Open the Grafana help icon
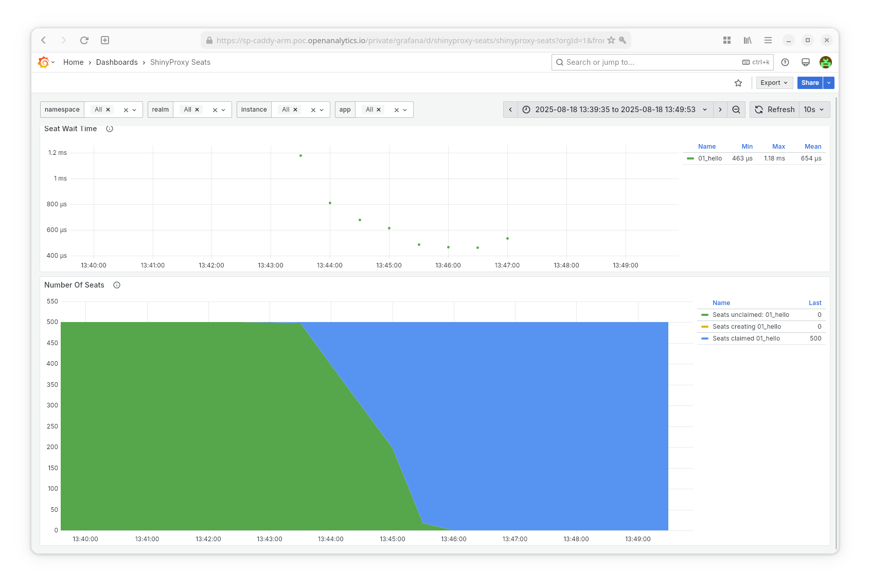Viewport: 870px width, 588px height. point(785,62)
